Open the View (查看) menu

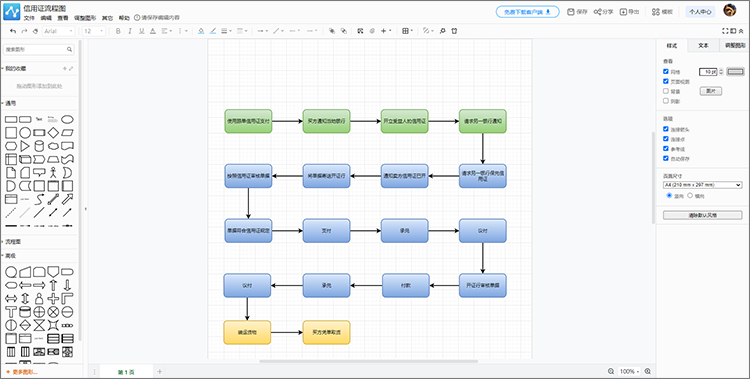pos(63,18)
